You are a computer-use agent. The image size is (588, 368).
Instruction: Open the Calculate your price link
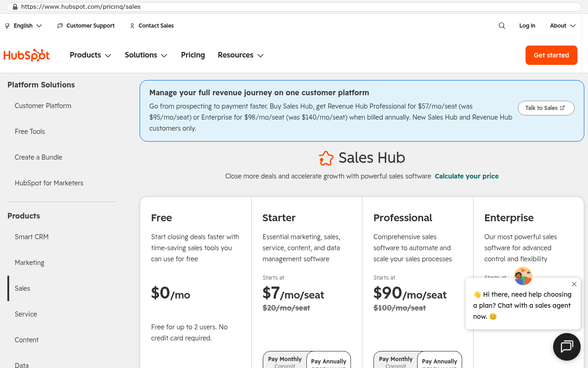tap(467, 176)
